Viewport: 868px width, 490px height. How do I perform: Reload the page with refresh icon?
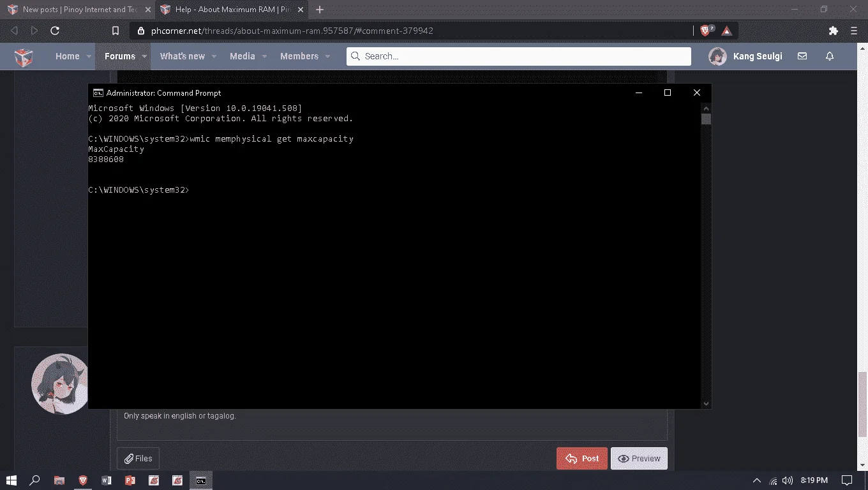(55, 31)
